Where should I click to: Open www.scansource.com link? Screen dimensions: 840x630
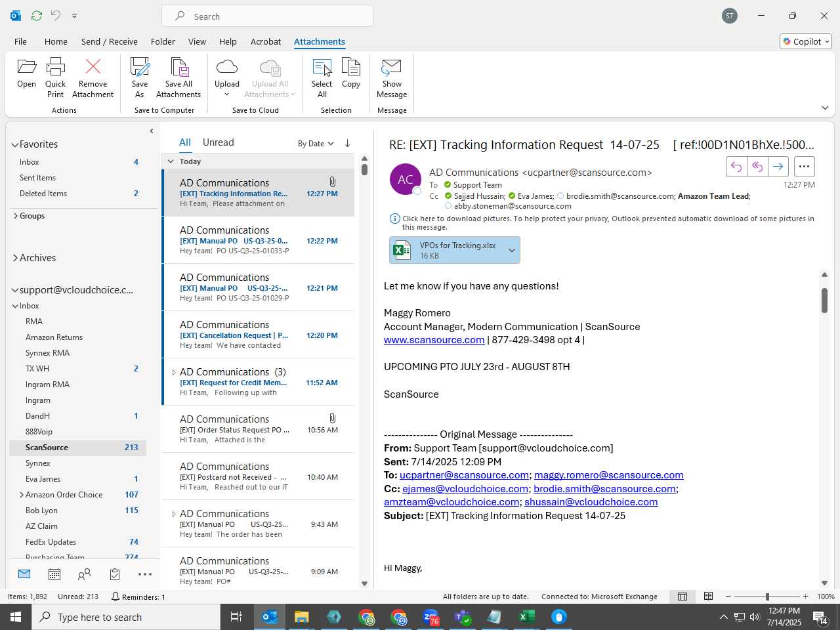pyautogui.click(x=434, y=340)
